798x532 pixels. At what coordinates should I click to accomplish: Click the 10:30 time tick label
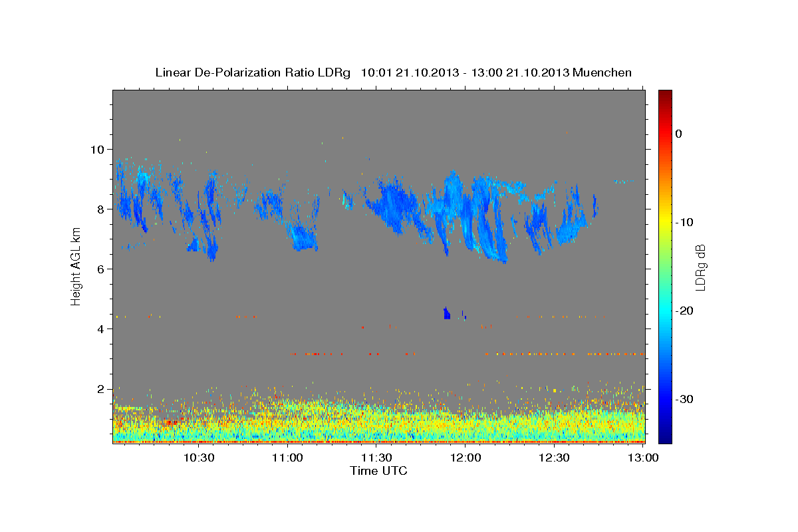coord(199,458)
